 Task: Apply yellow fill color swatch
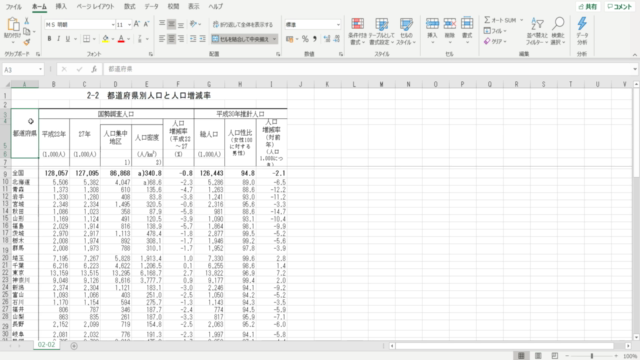pyautogui.click(x=106, y=39)
